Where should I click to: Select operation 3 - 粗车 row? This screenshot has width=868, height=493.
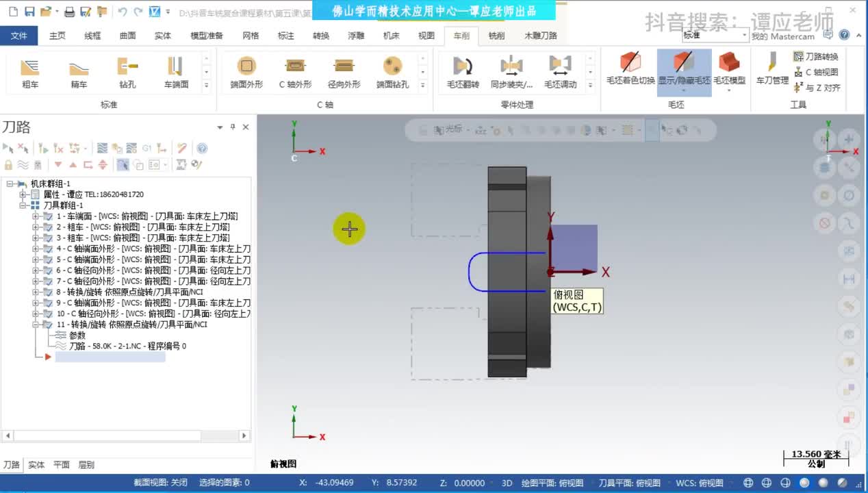click(142, 238)
